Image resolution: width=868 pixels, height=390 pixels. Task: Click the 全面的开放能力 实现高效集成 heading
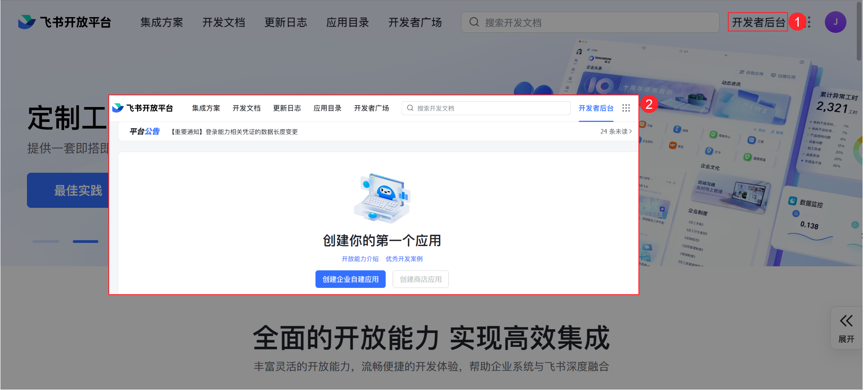coord(431,338)
